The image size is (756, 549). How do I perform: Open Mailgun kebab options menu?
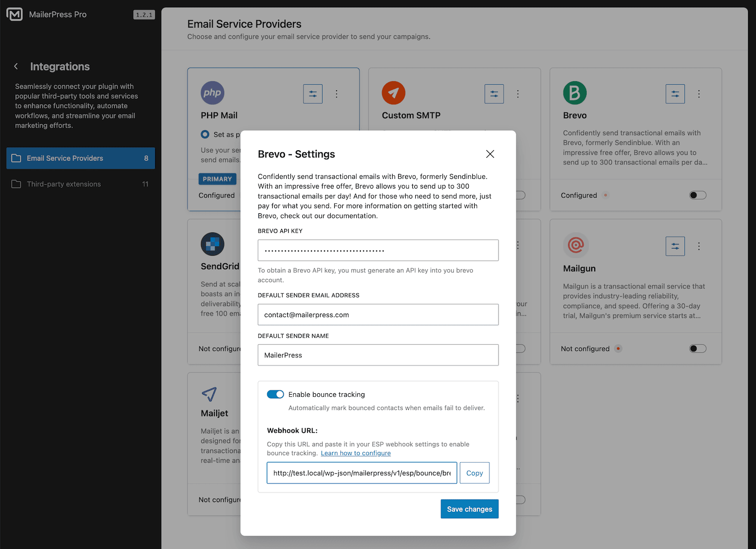click(699, 246)
